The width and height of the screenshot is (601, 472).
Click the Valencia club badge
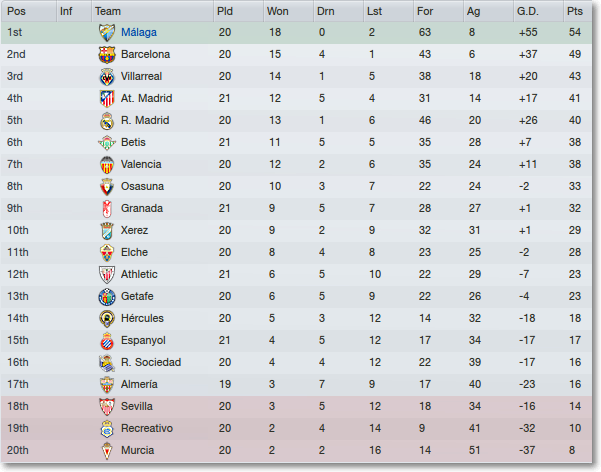click(106, 164)
